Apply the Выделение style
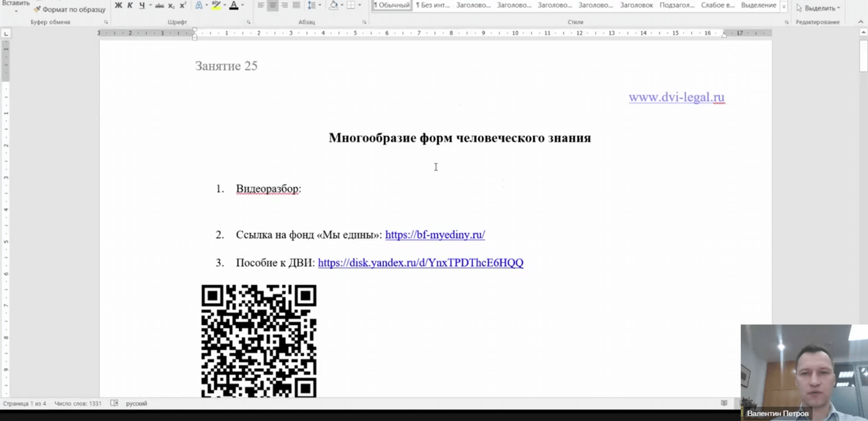This screenshot has width=868, height=421. coord(758,5)
